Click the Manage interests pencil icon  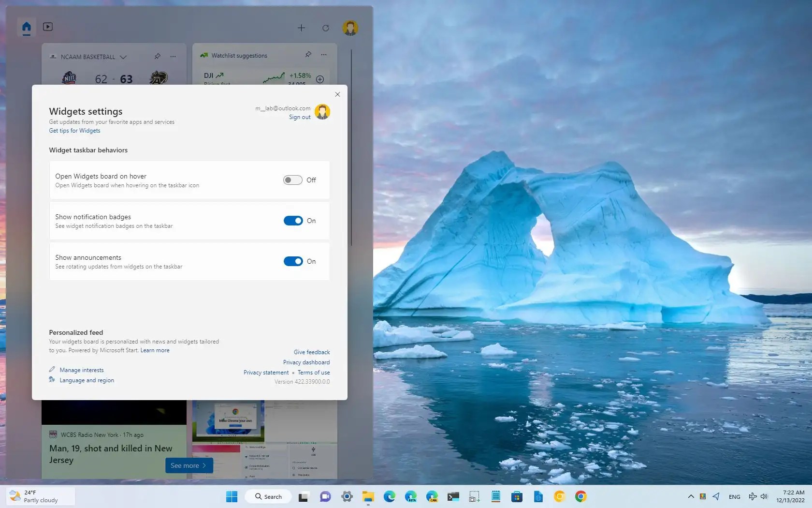52,369
